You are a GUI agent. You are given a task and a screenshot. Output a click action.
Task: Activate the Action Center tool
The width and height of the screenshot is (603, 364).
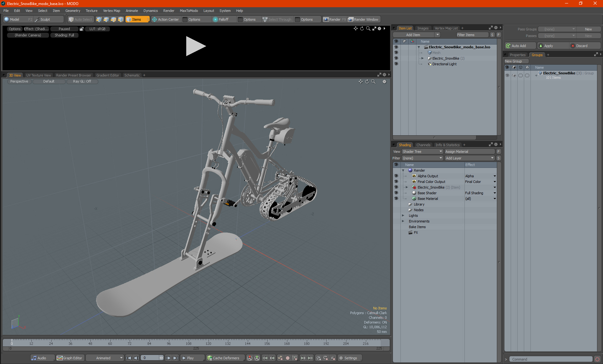[166, 19]
